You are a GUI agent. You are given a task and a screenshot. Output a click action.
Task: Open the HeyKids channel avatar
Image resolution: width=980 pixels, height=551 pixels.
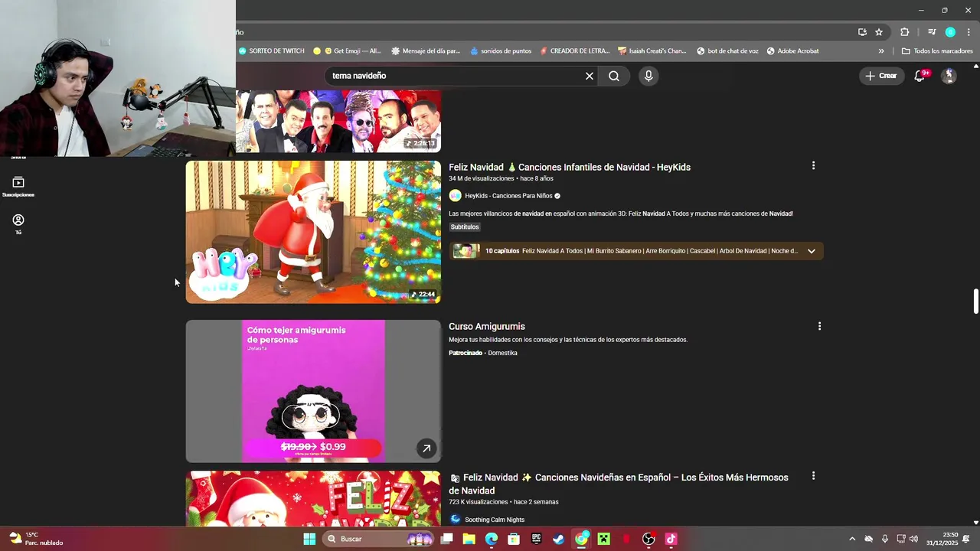point(455,196)
